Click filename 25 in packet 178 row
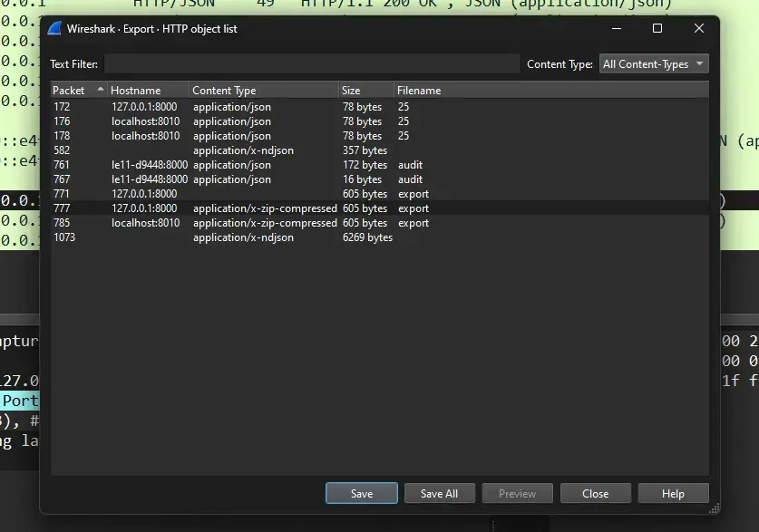The image size is (759, 532). coord(404,136)
